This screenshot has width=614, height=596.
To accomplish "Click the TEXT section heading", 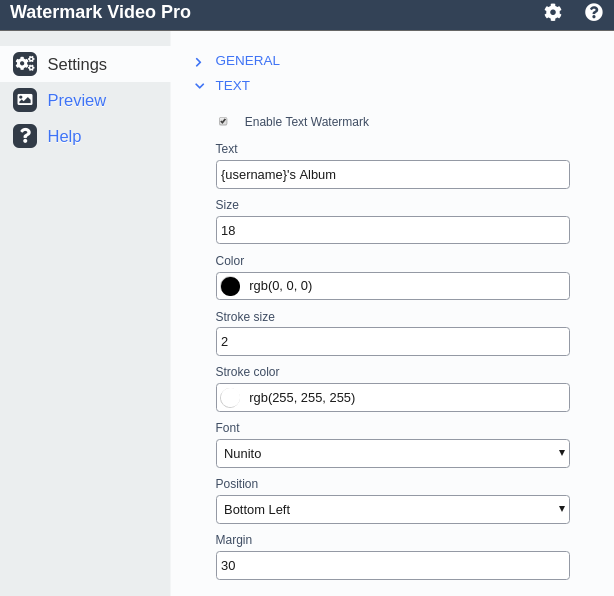I will tap(232, 86).
